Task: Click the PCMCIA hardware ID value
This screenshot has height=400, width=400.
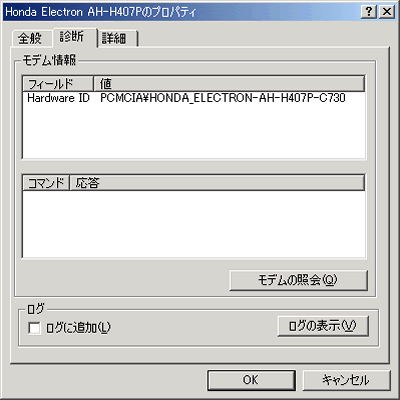Action: coord(223,98)
